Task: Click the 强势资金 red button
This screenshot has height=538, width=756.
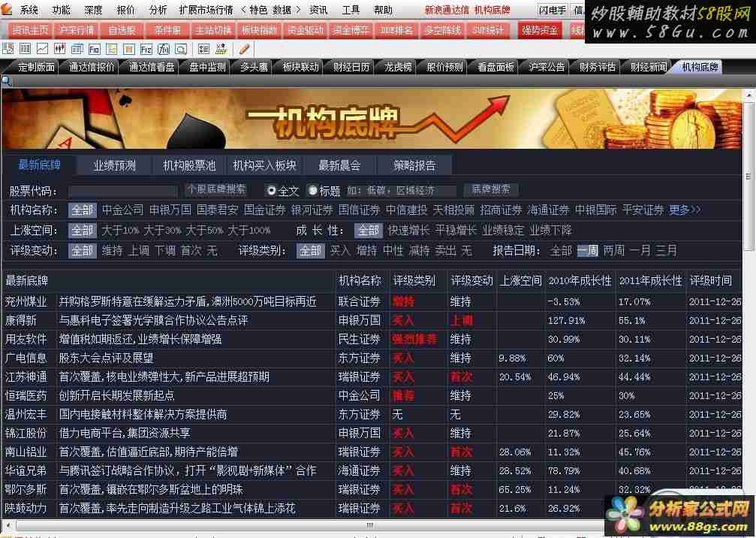Action: (540, 30)
